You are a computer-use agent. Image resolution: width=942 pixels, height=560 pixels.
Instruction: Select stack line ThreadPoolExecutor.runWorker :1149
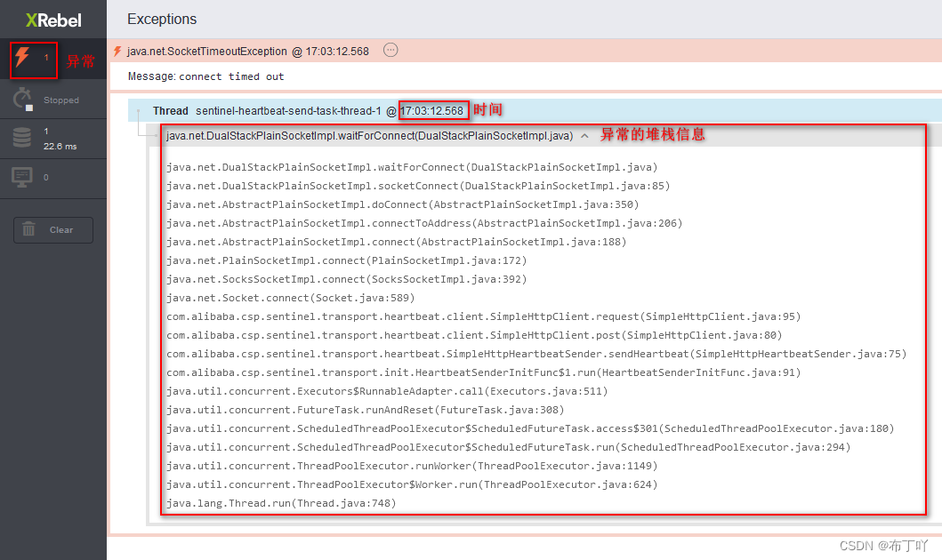coord(412,466)
